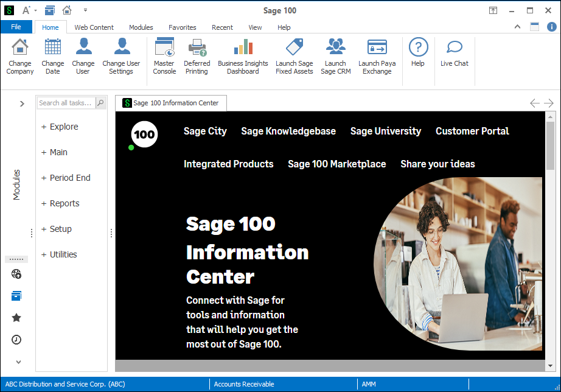Switch to the Modules ribbon tab
Image resolution: width=561 pixels, height=392 pixels.
141,27
